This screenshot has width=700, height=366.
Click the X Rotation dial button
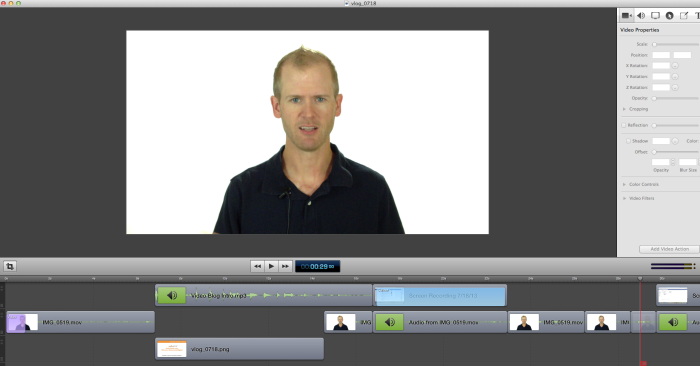pyautogui.click(x=675, y=66)
